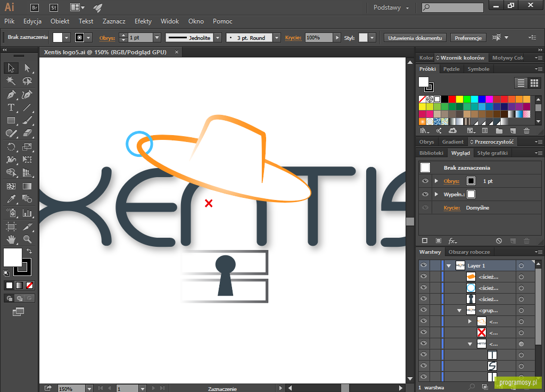Select the Gradient tool
545x392 pixels.
coord(27,186)
